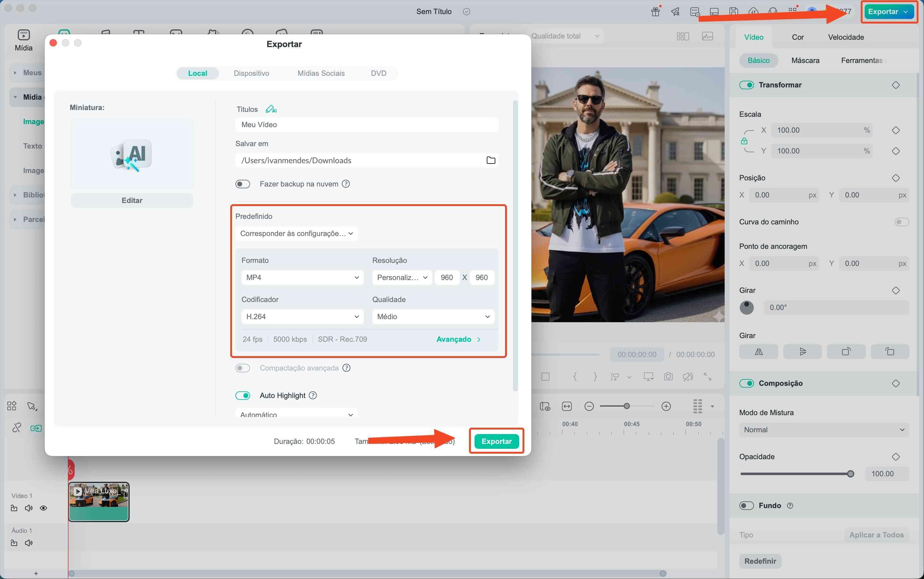The width and height of the screenshot is (924, 579).
Task: Mute preview audio with the speaker icon
Action: (x=688, y=376)
